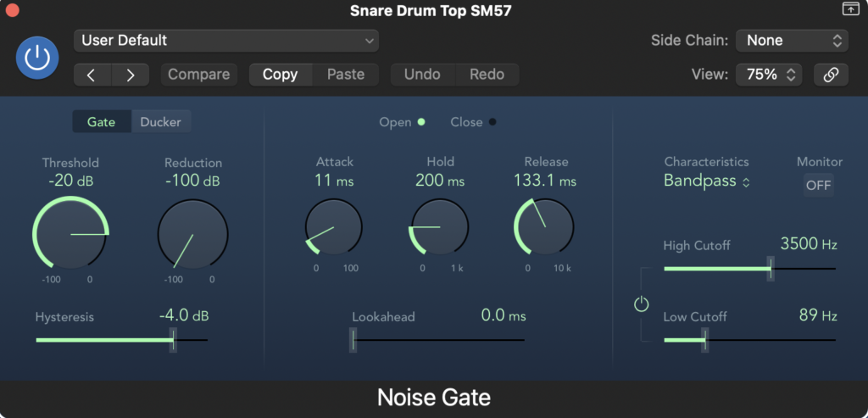Image resolution: width=868 pixels, height=418 pixels.
Task: Expand the Characteristics Bandpass menu
Action: click(706, 181)
